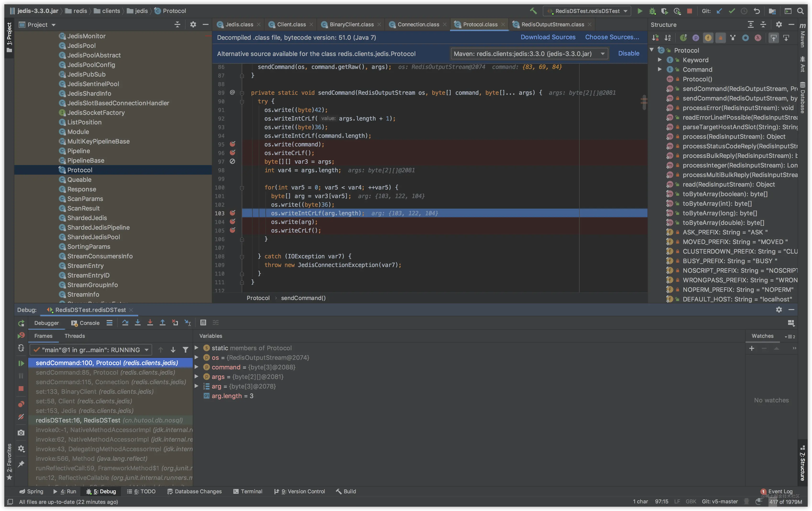This screenshot has height=511, width=812.
Task: Click memory indicator 417 of 1979M
Action: coord(785,502)
